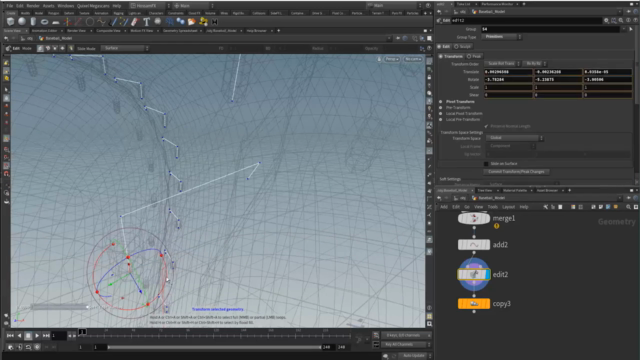Create a Circle from the shelf

[x=90, y=22]
